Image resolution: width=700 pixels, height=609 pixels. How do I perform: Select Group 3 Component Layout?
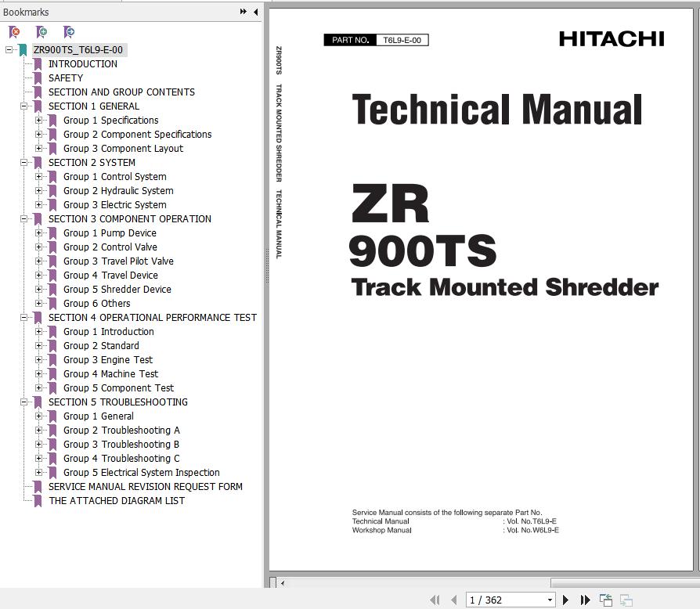(123, 149)
